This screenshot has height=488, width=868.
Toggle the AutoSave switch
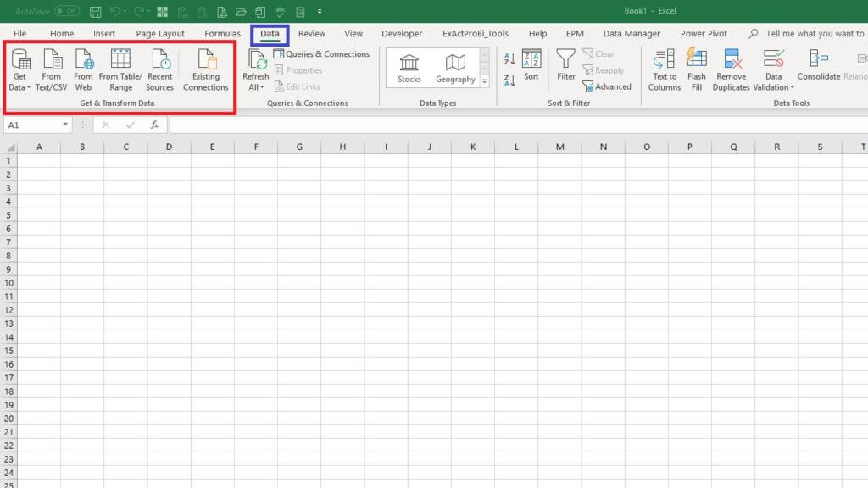(x=67, y=11)
